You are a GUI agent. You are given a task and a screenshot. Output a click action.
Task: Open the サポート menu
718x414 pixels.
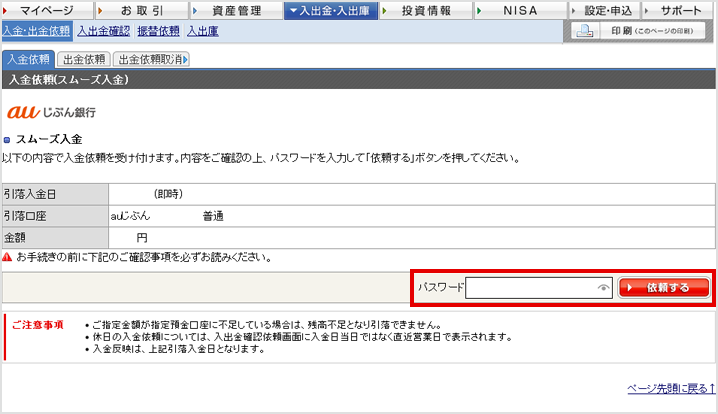(x=679, y=10)
